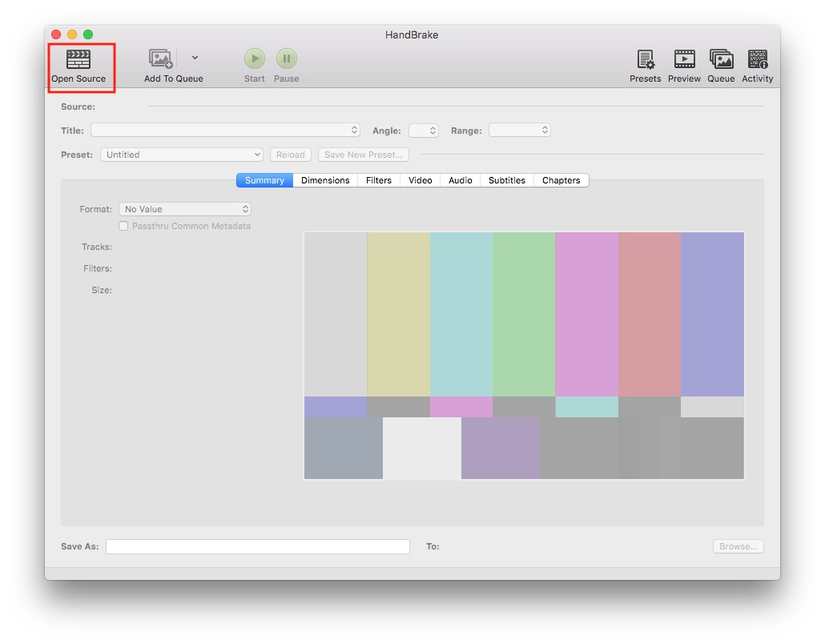Switch to the Subtitles tab
Image resolution: width=825 pixels, height=644 pixels.
tap(507, 180)
